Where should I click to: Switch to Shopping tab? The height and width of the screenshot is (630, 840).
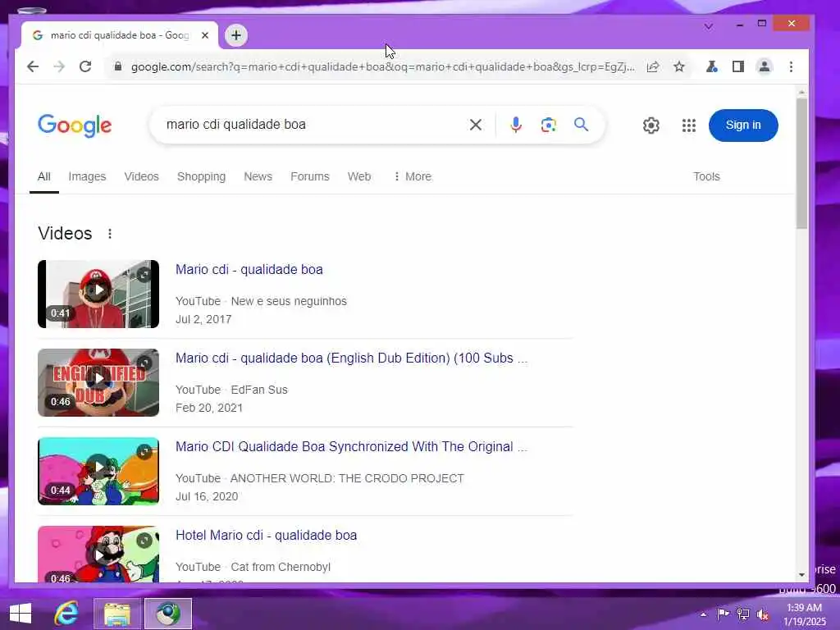[x=202, y=177]
